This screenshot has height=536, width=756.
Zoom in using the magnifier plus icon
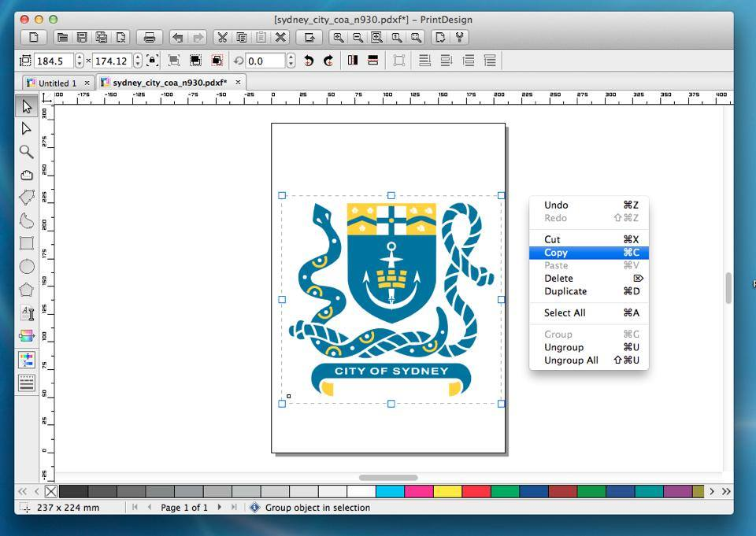(339, 37)
